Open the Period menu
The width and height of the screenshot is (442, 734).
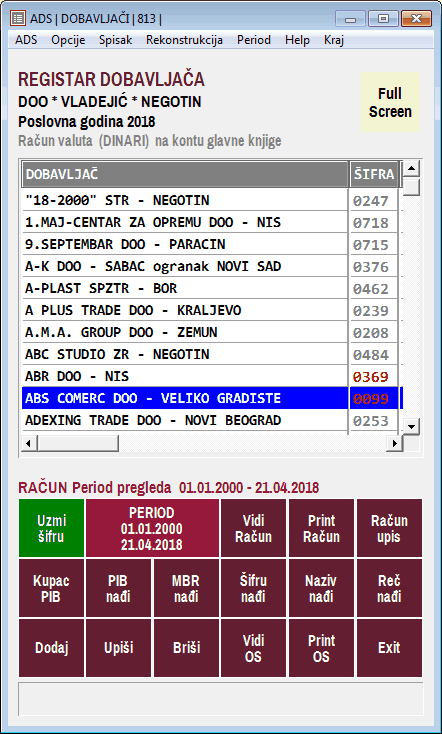tap(254, 40)
